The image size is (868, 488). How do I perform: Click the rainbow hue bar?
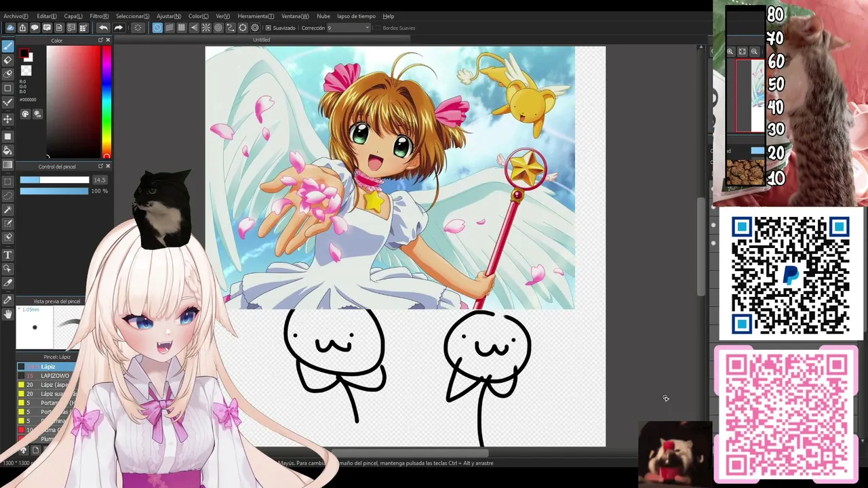pyautogui.click(x=106, y=102)
